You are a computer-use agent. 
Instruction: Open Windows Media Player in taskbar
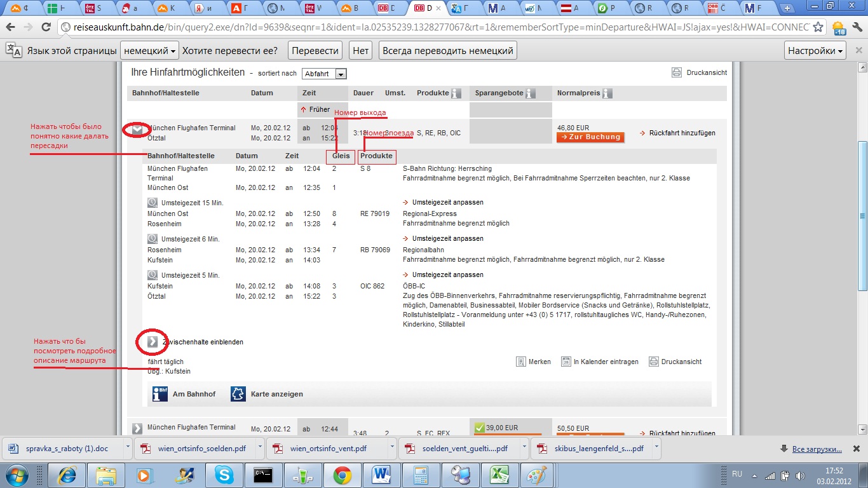pyautogui.click(x=146, y=474)
